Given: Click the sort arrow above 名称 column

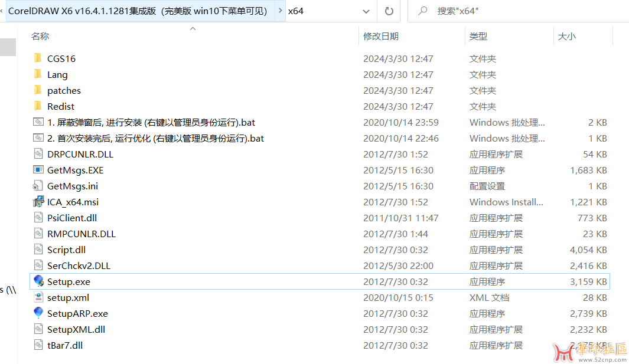Looking at the screenshot, I should coord(193,29).
